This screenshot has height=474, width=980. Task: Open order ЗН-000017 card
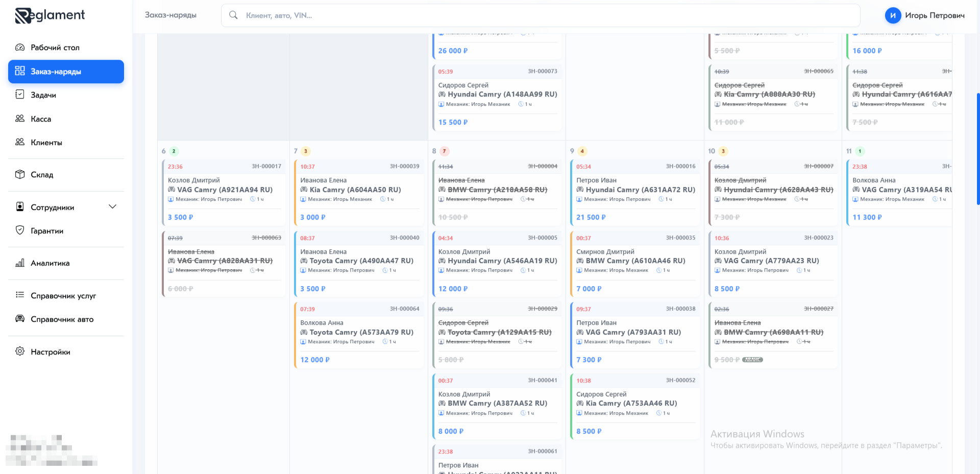[x=224, y=193]
